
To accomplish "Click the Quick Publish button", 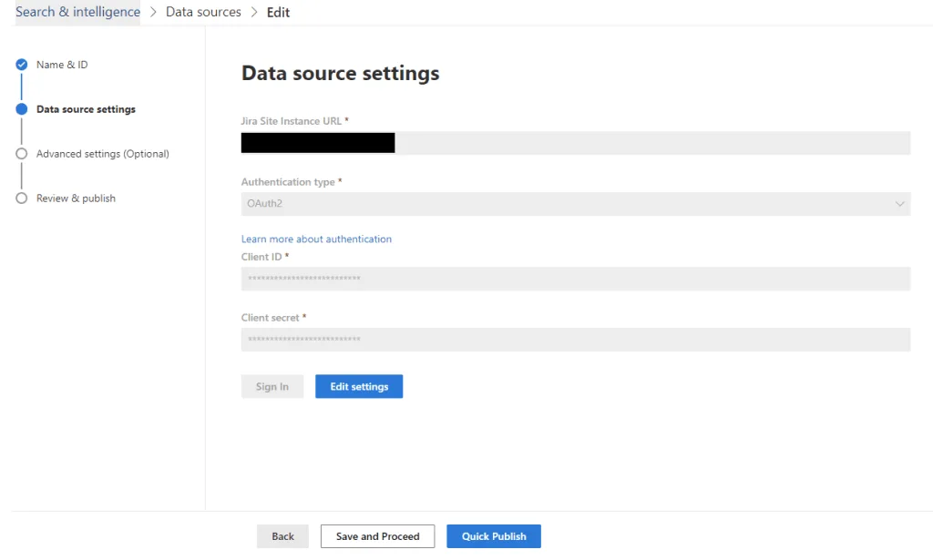I will 493,536.
